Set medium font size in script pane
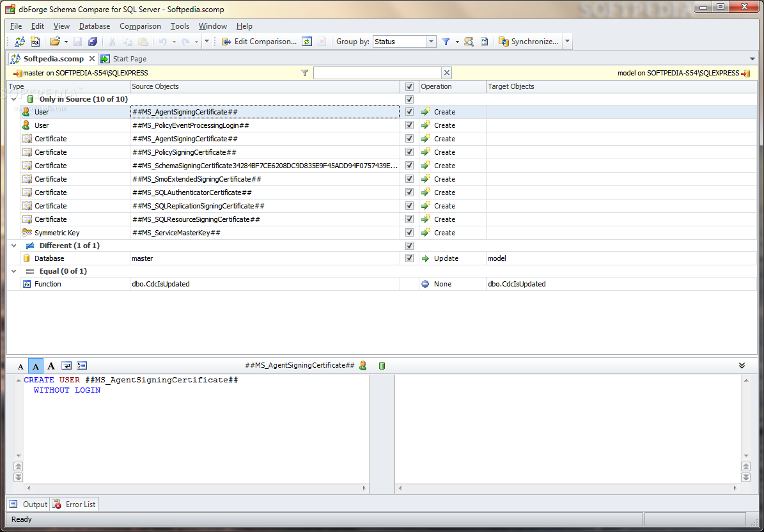 coord(36,366)
